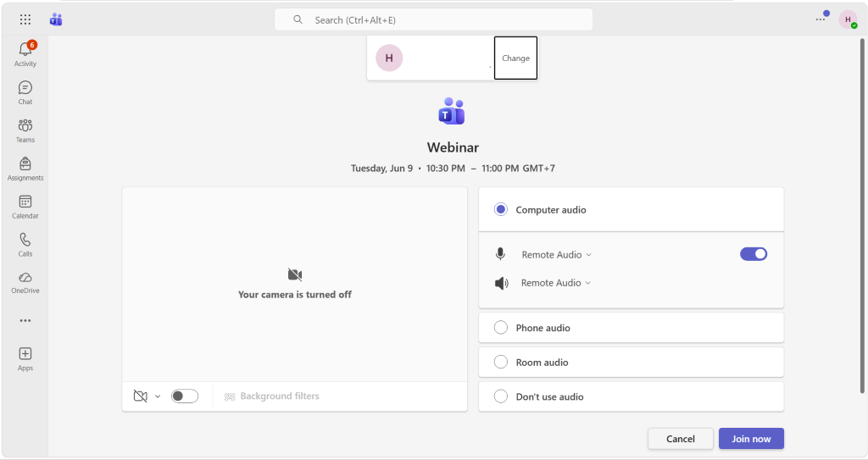Open Background filters
Image resolution: width=868 pixels, height=460 pixels.
(272, 396)
